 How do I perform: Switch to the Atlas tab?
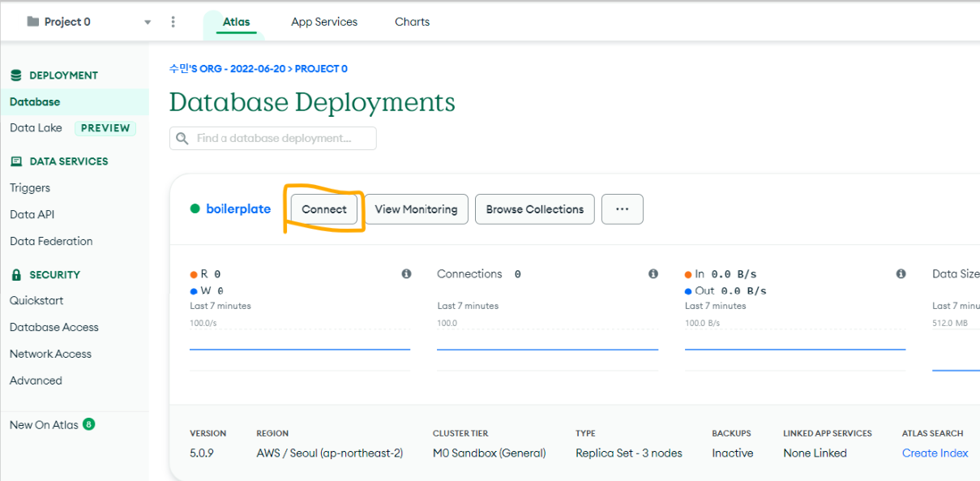click(x=237, y=22)
